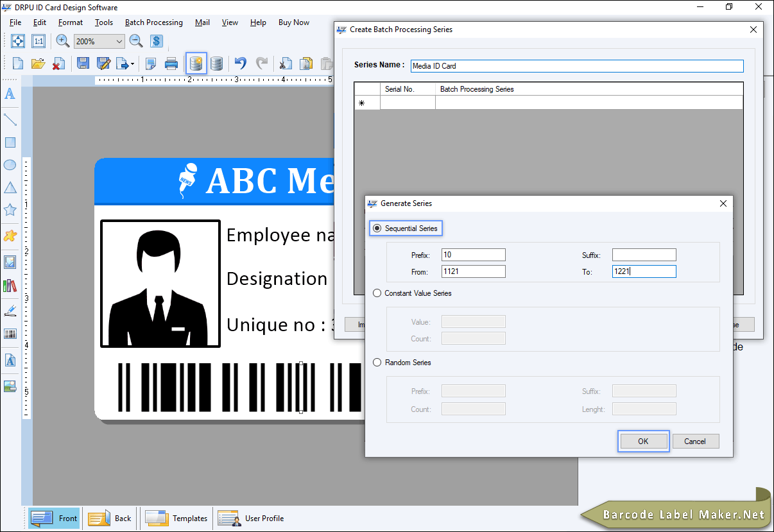Click OK in Generate Series dialog
This screenshot has width=774, height=532.
coord(644,442)
